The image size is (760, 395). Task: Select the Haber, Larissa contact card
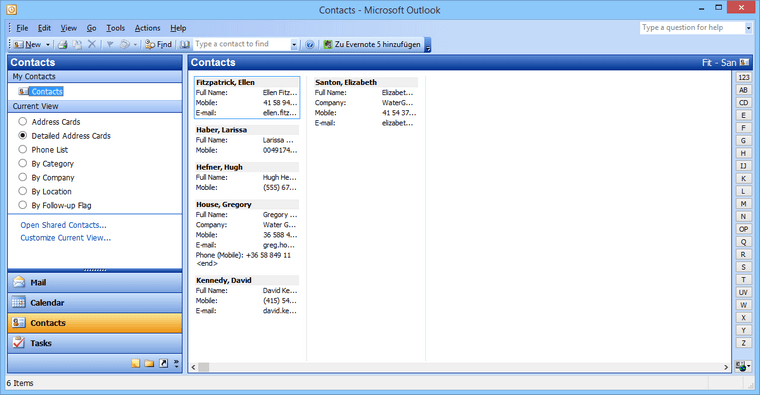click(247, 140)
